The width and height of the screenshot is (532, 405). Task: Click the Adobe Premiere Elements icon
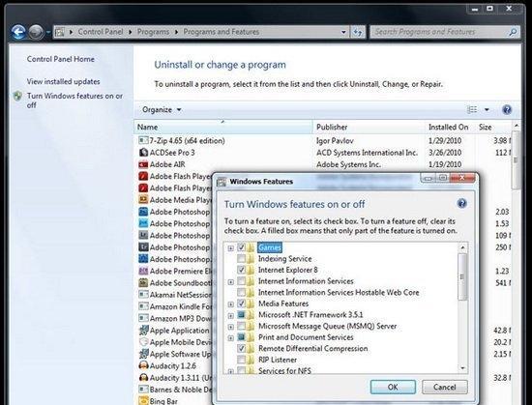click(143, 271)
